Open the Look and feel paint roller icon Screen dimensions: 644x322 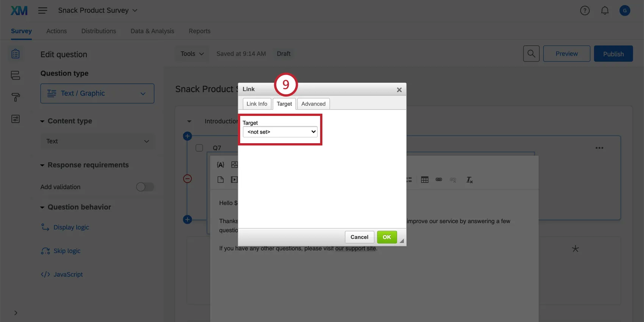click(x=16, y=97)
